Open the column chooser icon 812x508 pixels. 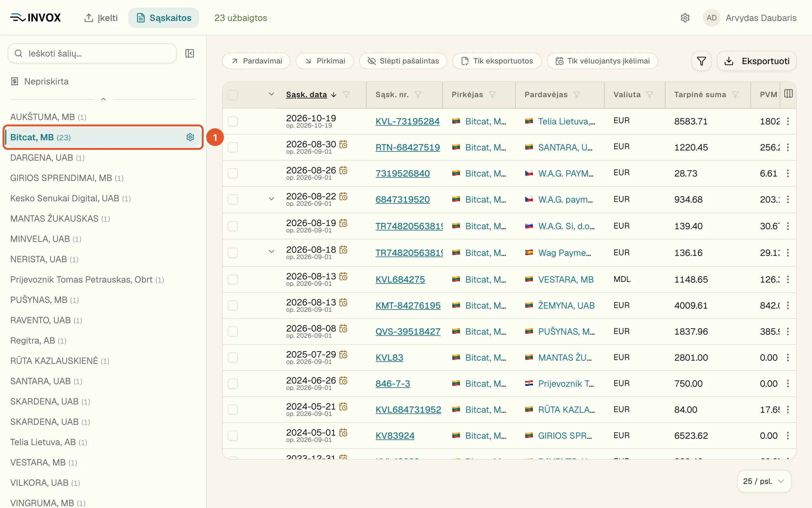coord(788,94)
